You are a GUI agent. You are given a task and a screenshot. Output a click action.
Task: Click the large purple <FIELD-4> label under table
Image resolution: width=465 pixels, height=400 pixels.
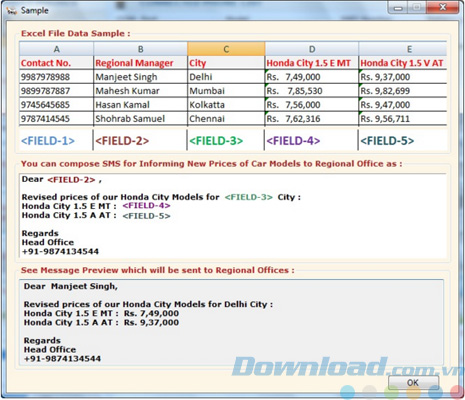point(293,141)
